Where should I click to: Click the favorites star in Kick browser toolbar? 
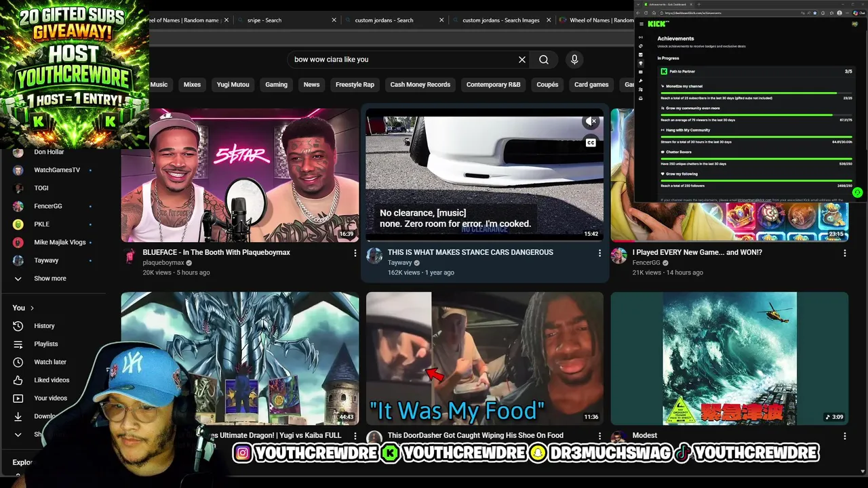(815, 13)
